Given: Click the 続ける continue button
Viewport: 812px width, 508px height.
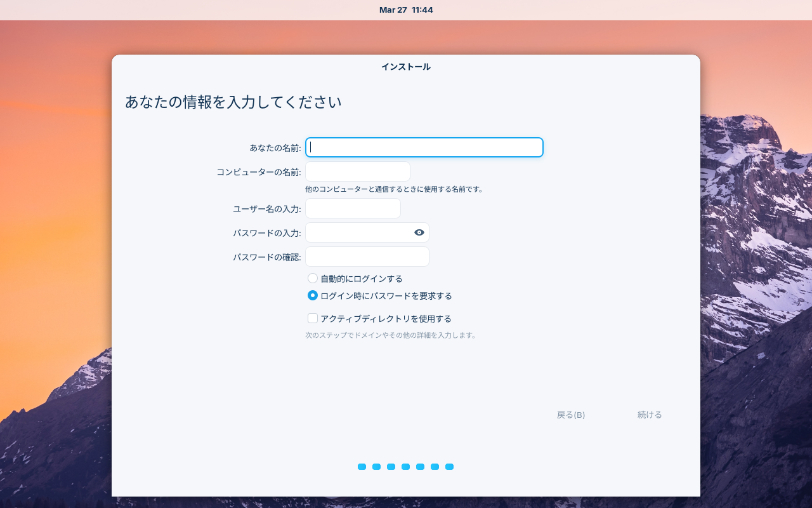Looking at the screenshot, I should [650, 415].
